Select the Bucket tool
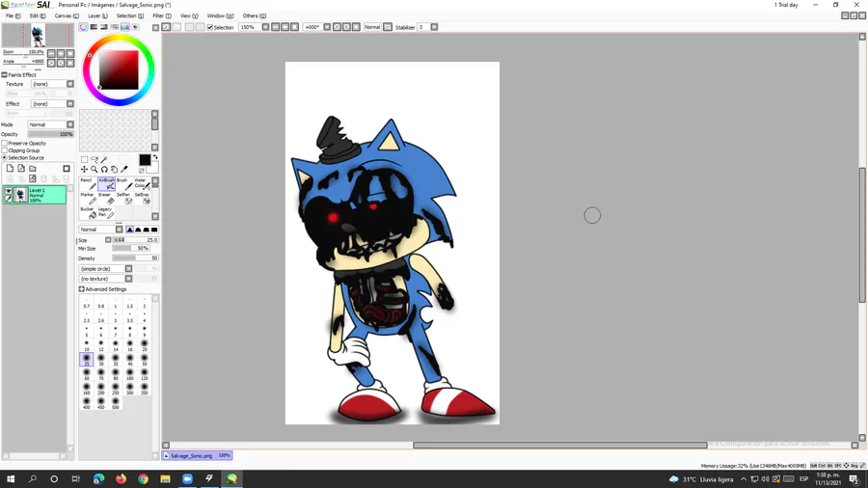The width and height of the screenshot is (868, 488). click(x=88, y=212)
